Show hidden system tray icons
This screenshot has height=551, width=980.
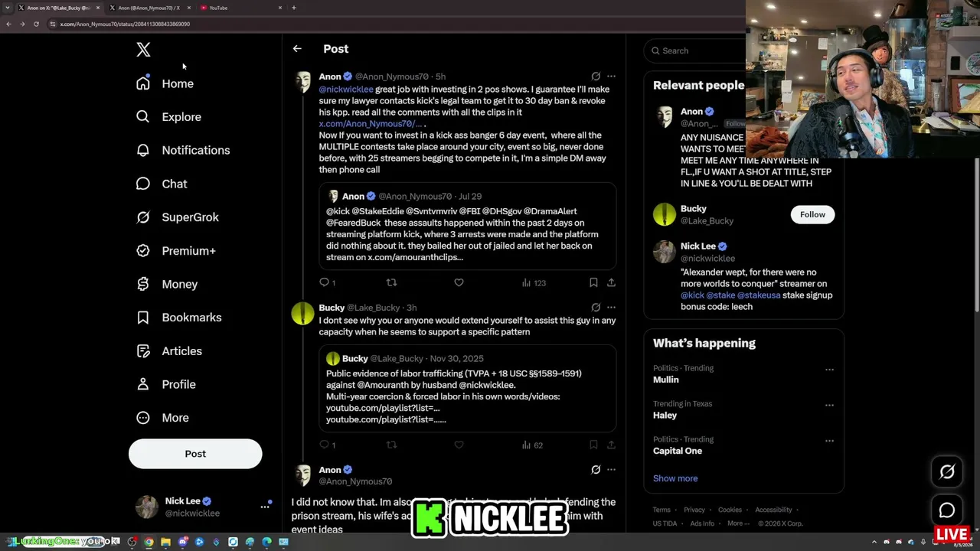pyautogui.click(x=874, y=543)
